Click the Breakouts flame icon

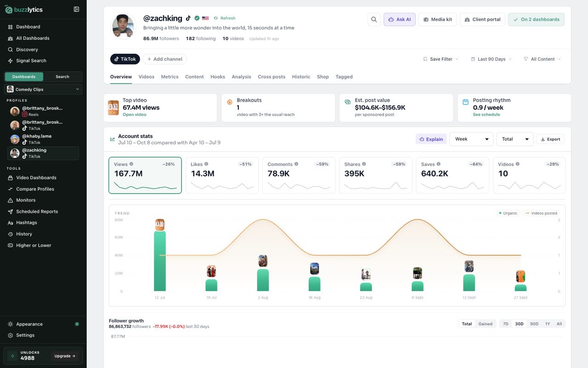[230, 102]
